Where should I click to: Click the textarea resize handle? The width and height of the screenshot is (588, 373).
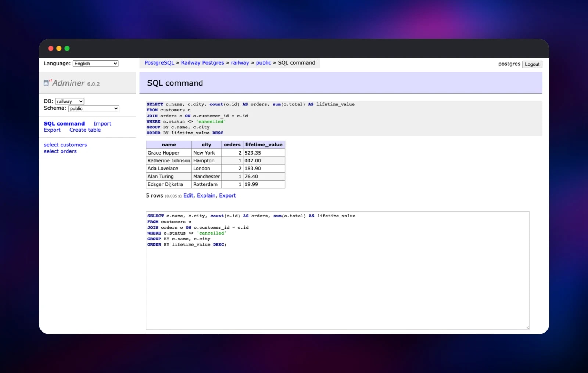pyautogui.click(x=527, y=327)
